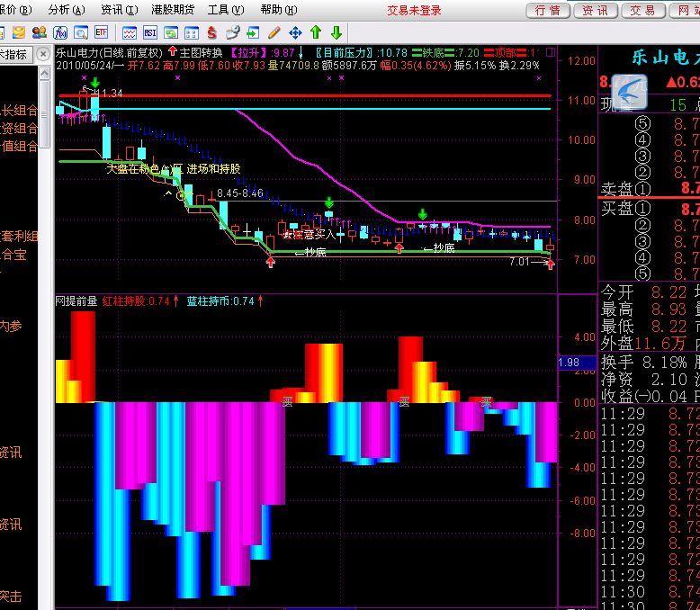
Task: Click the blue bird logo icon
Action: pos(629,92)
